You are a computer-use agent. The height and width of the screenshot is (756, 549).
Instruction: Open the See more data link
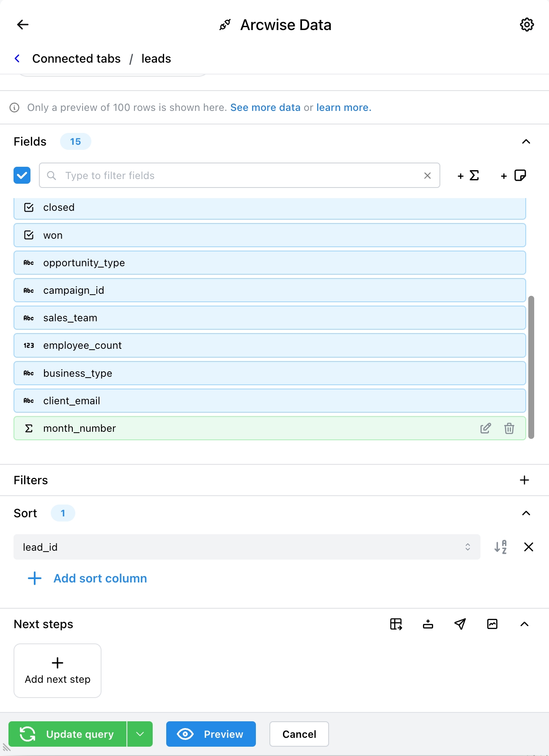(x=265, y=108)
